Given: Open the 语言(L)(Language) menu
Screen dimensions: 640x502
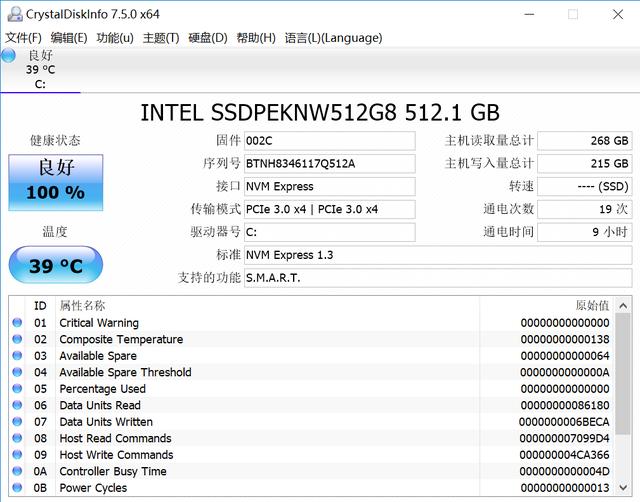Looking at the screenshot, I should click(333, 38).
